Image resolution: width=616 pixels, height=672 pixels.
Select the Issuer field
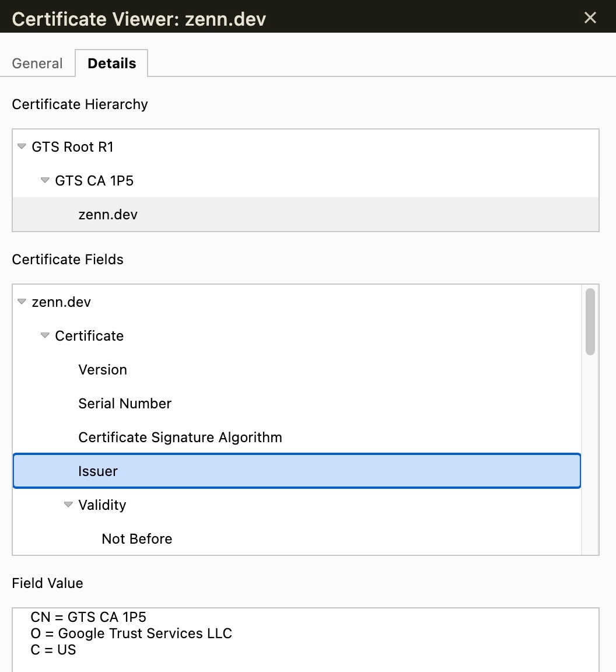pyautogui.click(x=297, y=471)
